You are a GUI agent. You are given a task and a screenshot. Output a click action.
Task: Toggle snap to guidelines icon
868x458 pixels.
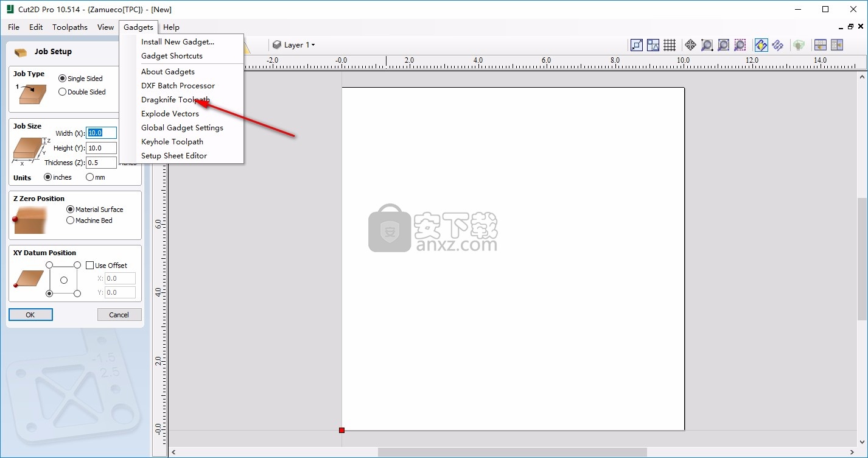tap(637, 45)
